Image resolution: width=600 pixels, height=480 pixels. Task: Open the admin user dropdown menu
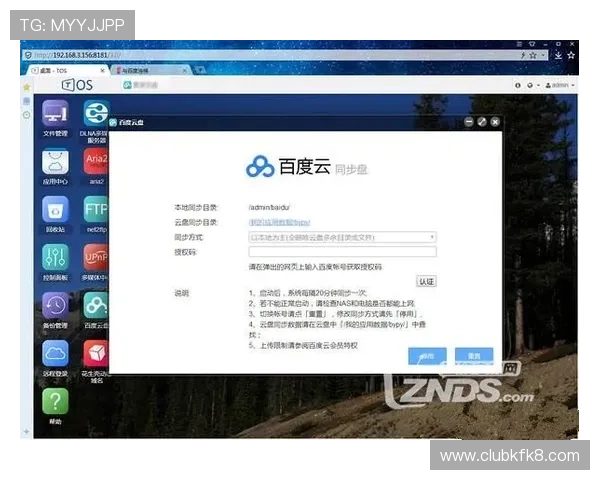560,85
